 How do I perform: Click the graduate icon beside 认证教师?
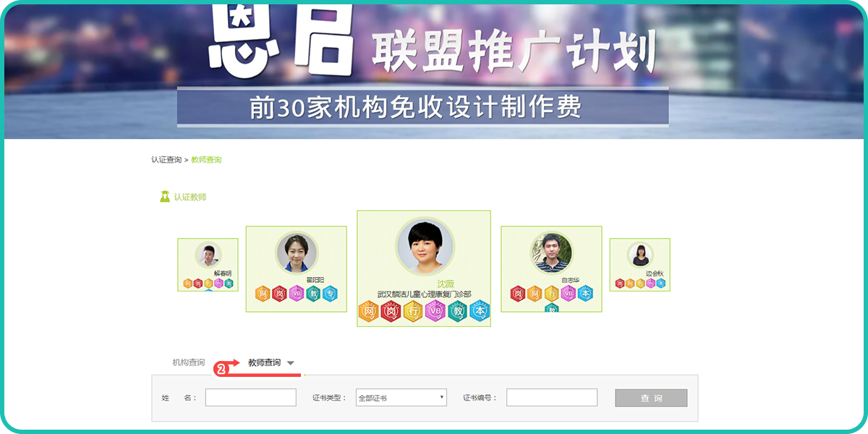click(x=165, y=197)
